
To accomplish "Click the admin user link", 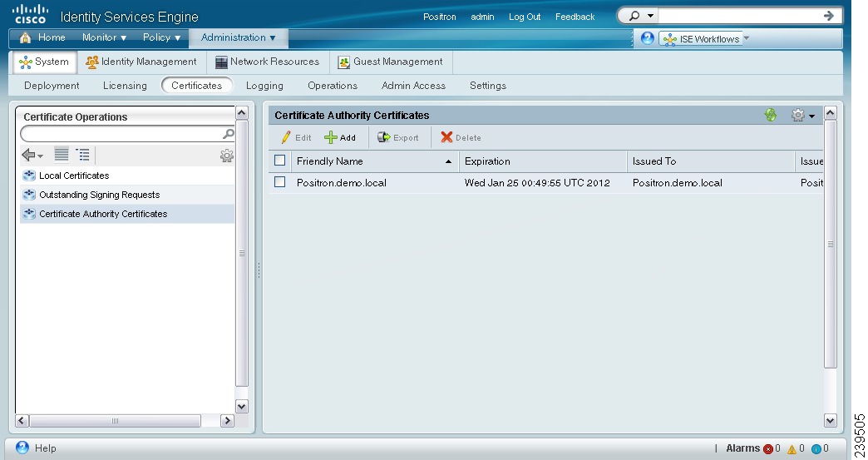I will click(x=482, y=17).
